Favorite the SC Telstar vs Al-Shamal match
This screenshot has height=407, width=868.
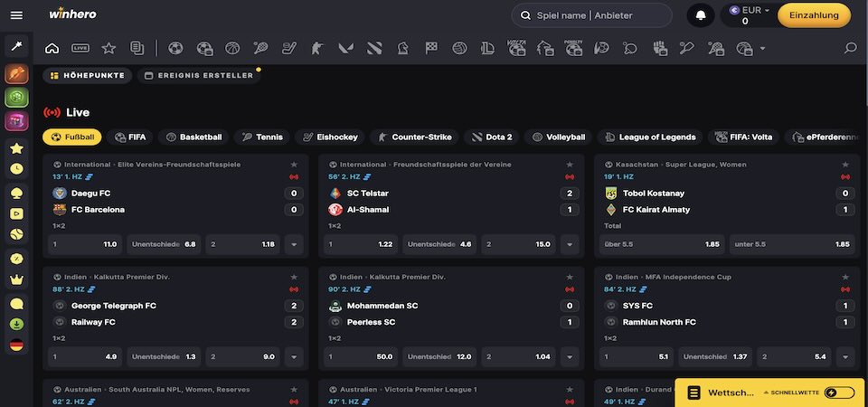click(570, 165)
